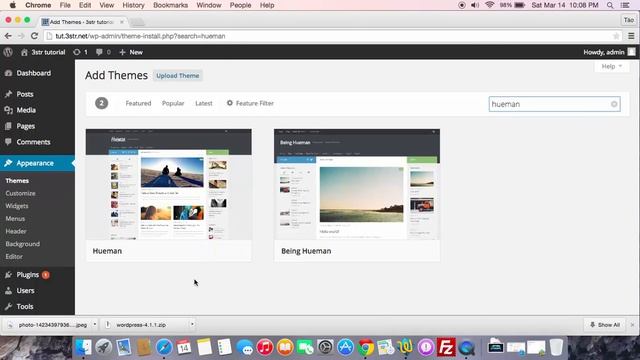Click the Upload Theme button
This screenshot has width=640, height=360.
click(178, 76)
